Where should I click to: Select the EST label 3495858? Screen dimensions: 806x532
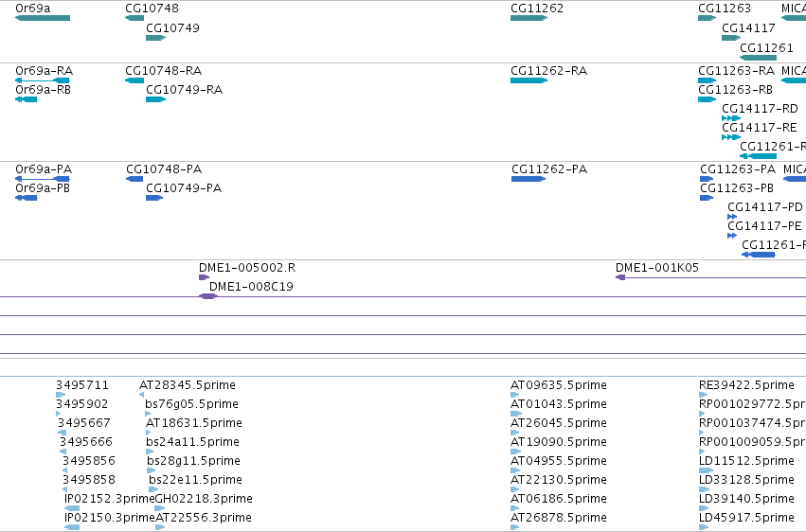[89, 480]
